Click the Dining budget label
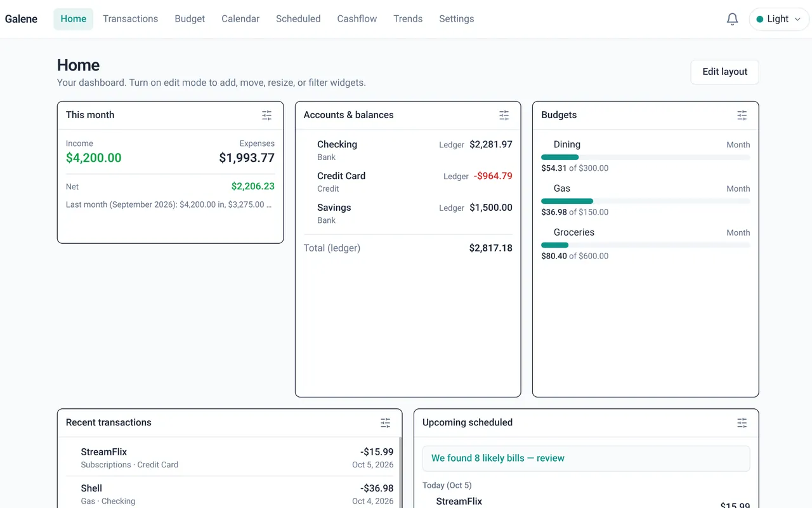Viewport: 812px width, 508px height. 567,145
